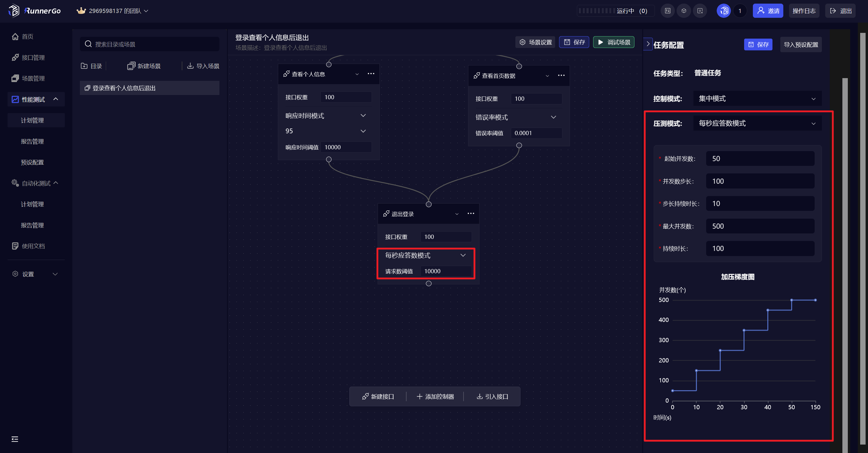868x453 pixels.
Task: Click the sidebar collapse icon at bottom
Action: point(14,439)
